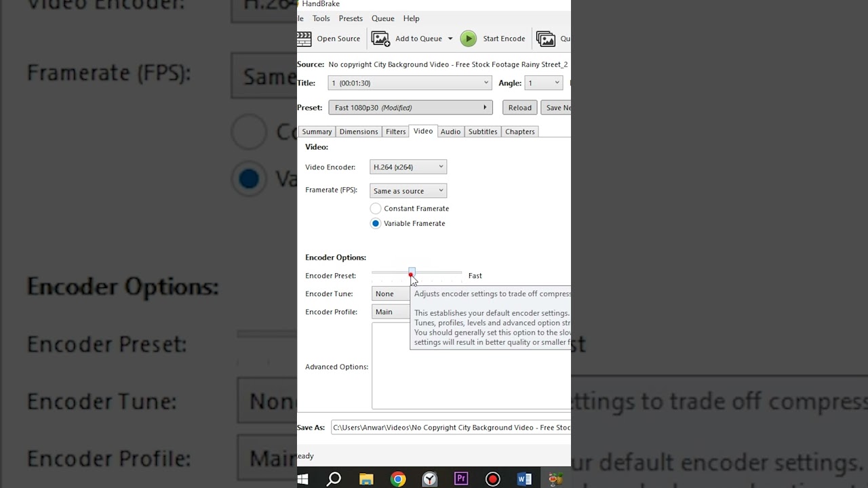Switch to the Audio tab

click(x=450, y=131)
